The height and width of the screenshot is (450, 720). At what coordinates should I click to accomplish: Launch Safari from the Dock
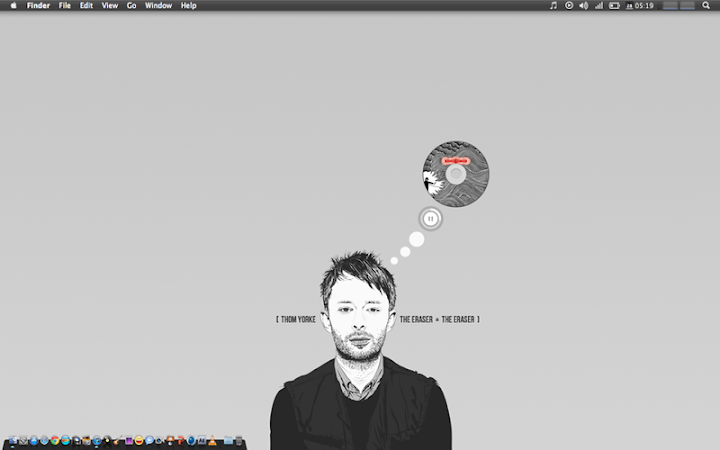click(x=44, y=440)
